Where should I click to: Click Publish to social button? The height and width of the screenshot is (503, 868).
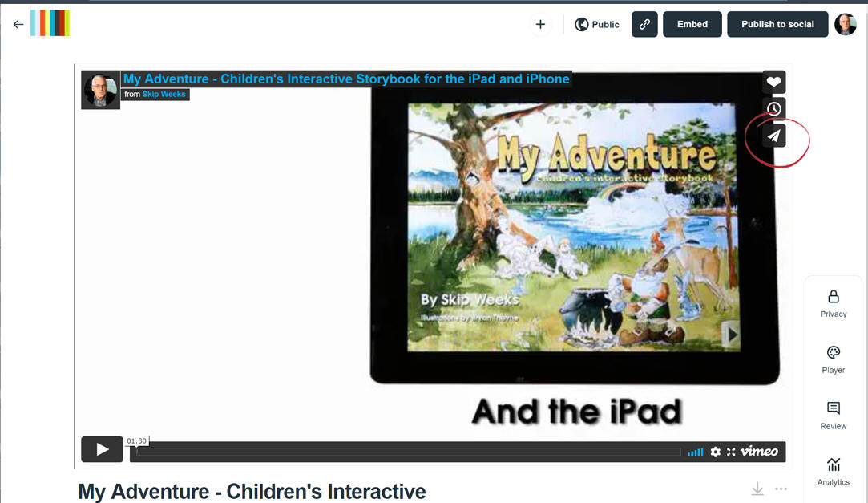pyautogui.click(x=777, y=24)
